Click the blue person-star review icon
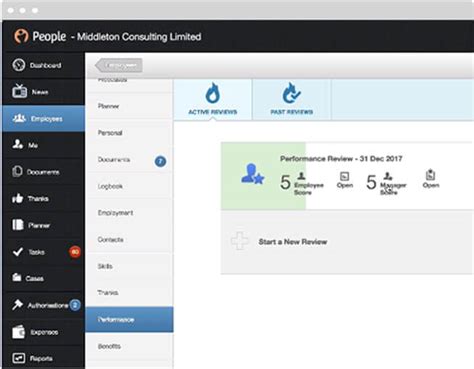This screenshot has height=369, width=474. point(252,174)
